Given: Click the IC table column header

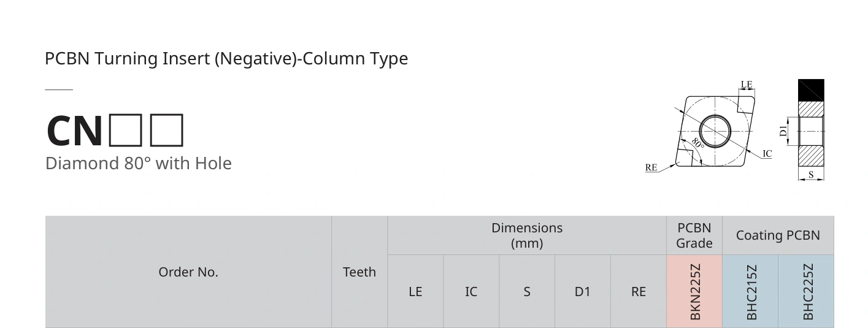Looking at the screenshot, I should click(471, 291).
